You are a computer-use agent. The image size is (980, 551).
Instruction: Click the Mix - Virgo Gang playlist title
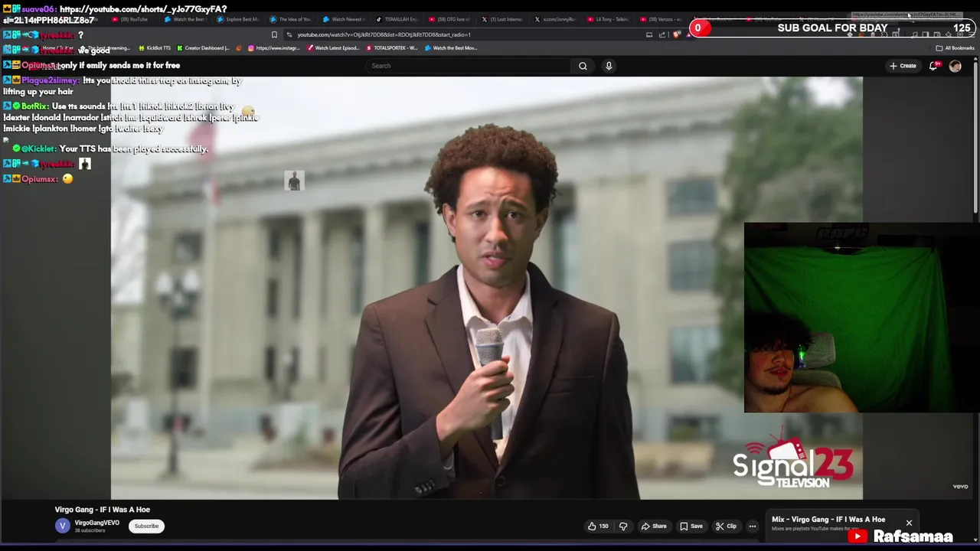[828, 520]
